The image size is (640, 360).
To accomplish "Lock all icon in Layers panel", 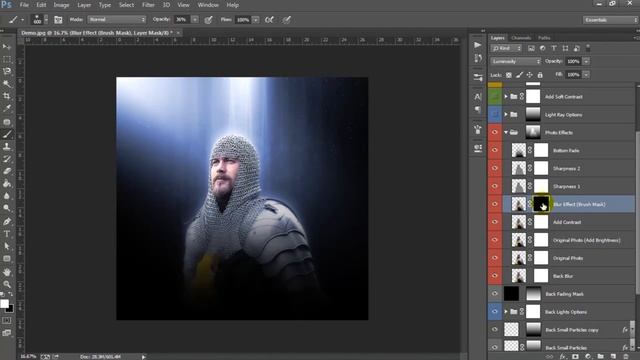I will [x=540, y=75].
